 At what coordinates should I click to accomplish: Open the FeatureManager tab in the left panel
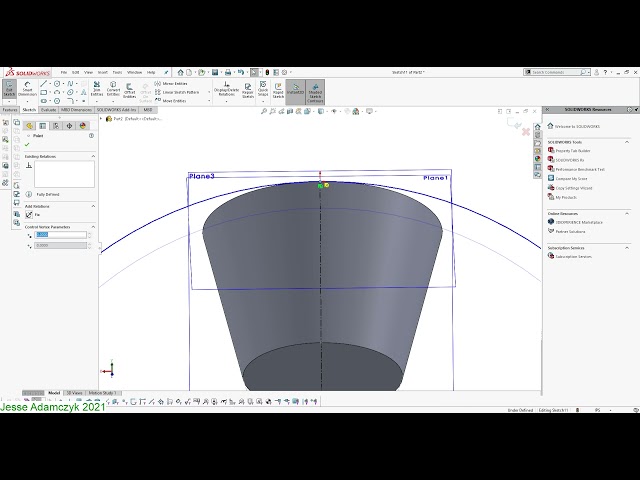pyautogui.click(x=29, y=126)
